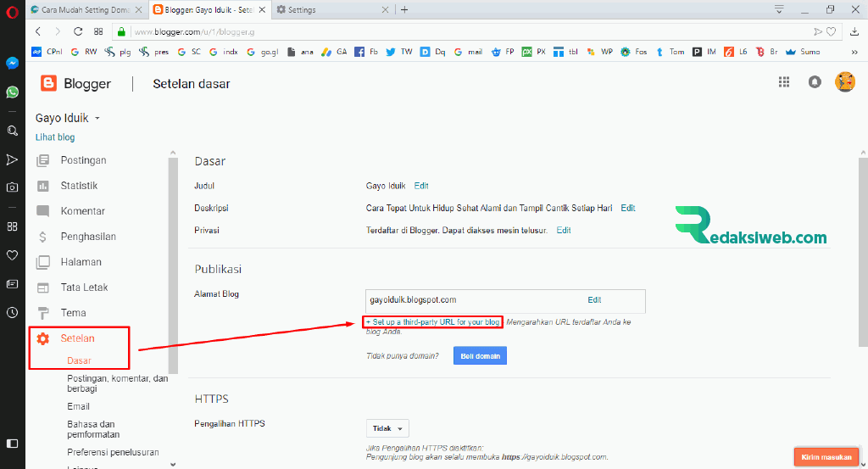Reload the current page

tap(78, 31)
